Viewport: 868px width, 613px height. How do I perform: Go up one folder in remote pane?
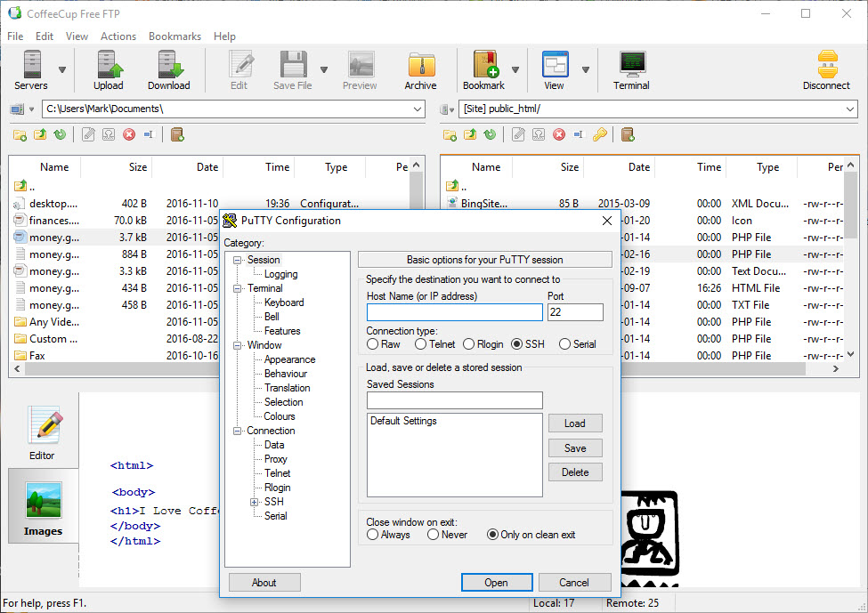(x=470, y=134)
